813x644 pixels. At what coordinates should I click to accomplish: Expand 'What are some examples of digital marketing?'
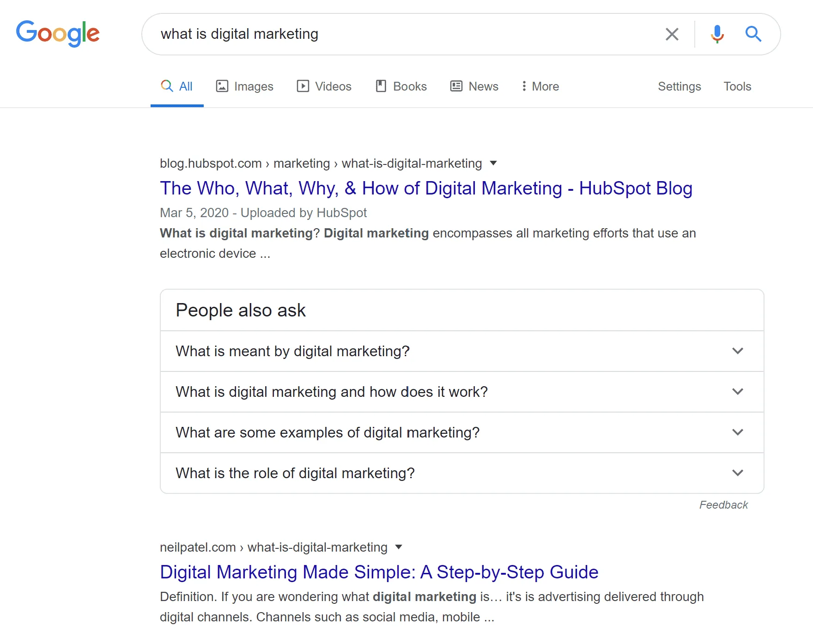(x=462, y=432)
